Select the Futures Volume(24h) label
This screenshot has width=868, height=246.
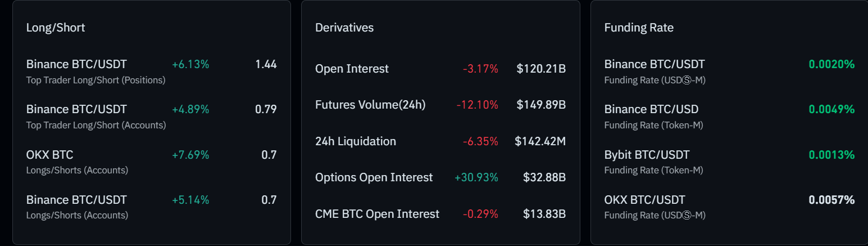pyautogui.click(x=370, y=105)
